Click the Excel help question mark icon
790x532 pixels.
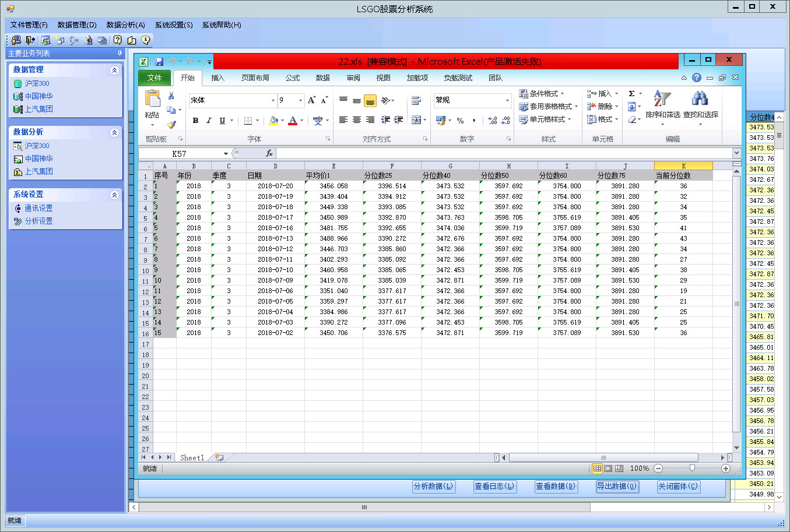point(697,77)
